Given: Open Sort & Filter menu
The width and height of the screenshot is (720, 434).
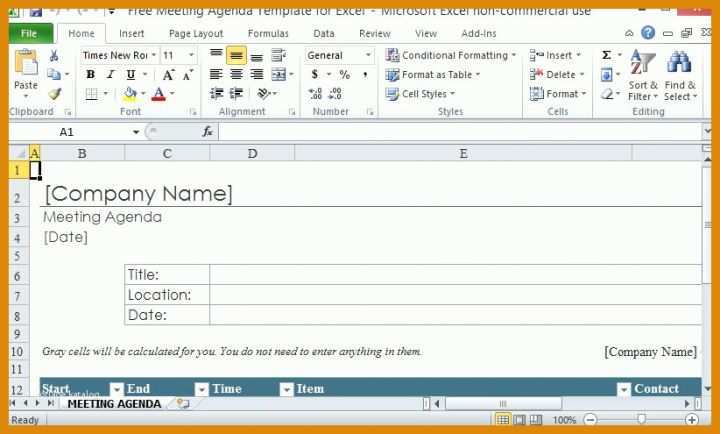Looking at the screenshot, I should (643, 76).
